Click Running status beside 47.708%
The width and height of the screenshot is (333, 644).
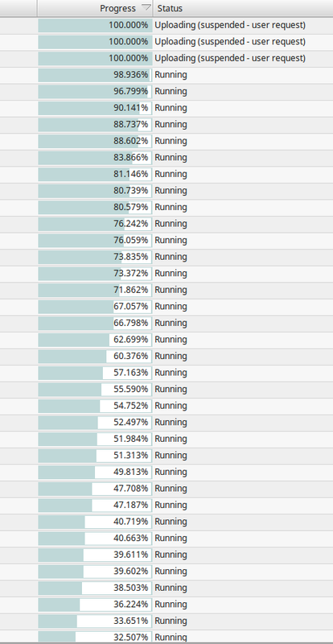171,489
